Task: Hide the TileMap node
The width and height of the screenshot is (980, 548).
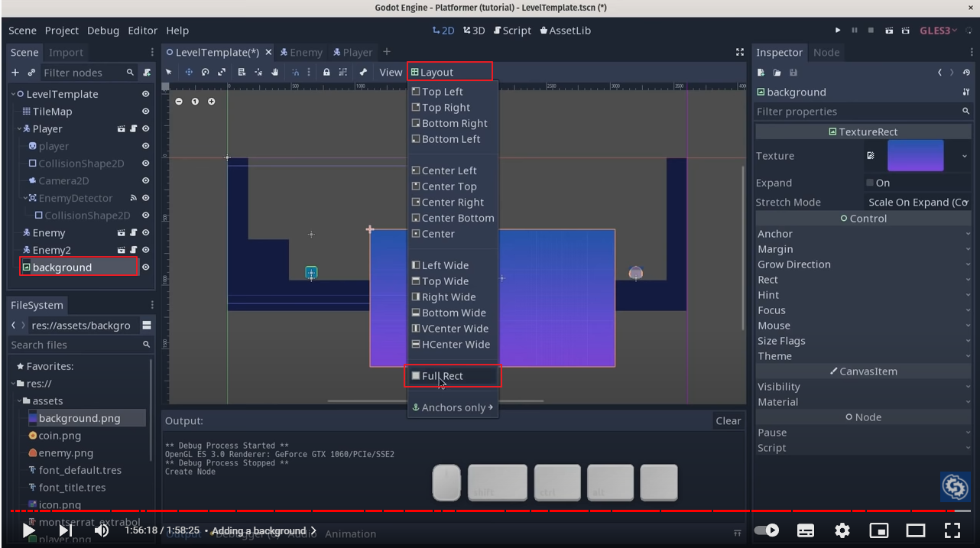Action: click(x=145, y=112)
